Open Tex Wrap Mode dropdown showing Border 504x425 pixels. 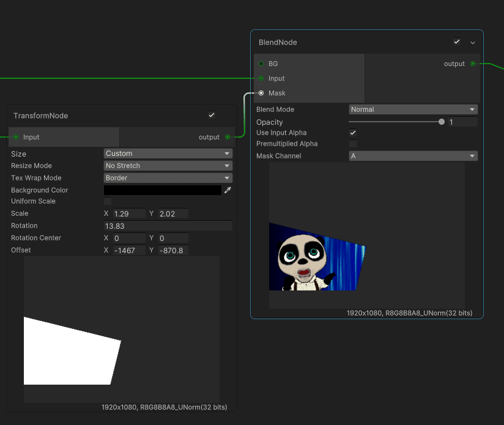pos(168,178)
